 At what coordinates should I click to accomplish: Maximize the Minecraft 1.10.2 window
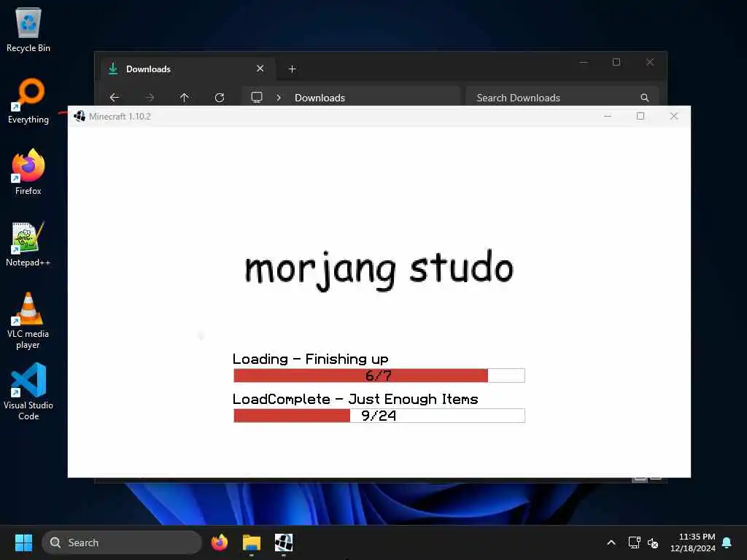pos(640,116)
